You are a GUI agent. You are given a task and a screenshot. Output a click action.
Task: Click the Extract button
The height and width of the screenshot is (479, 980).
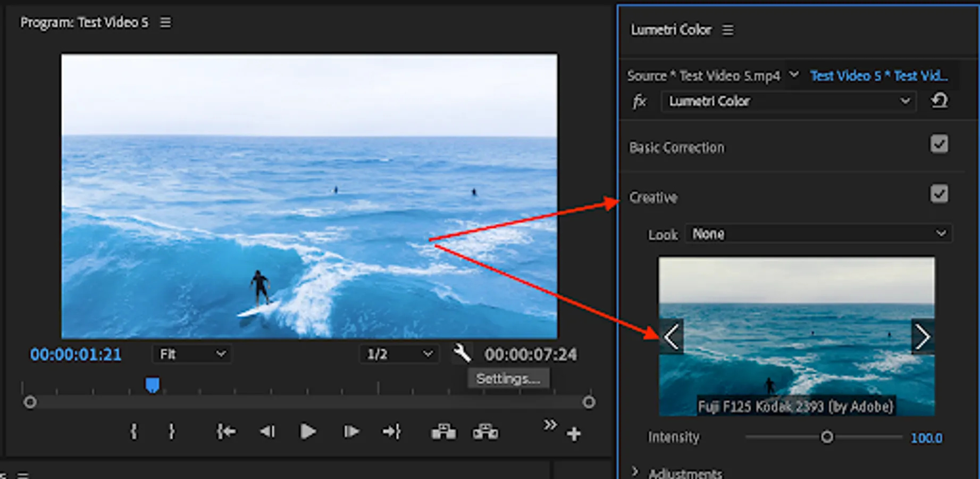(x=485, y=432)
